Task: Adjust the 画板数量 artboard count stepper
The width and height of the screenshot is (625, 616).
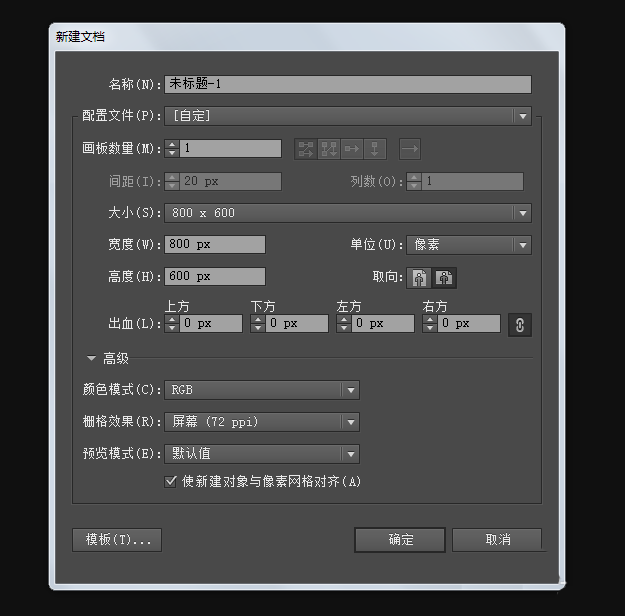Action: (172, 148)
